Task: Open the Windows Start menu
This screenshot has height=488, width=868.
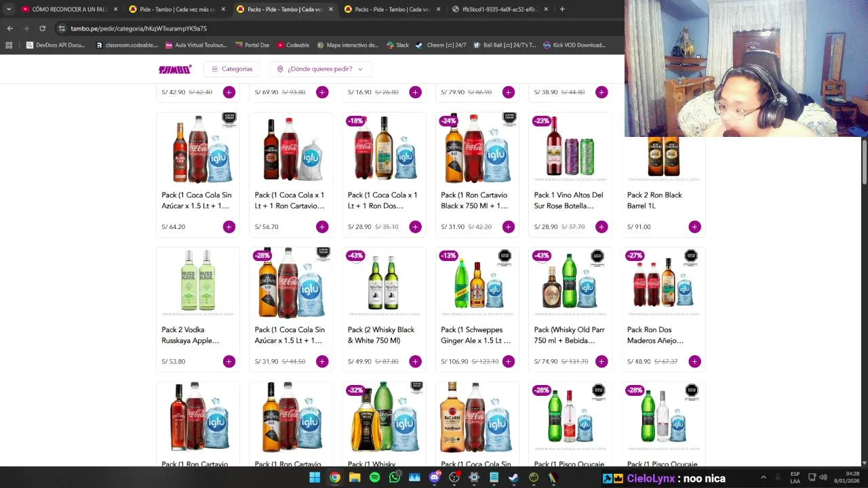Action: click(x=315, y=478)
